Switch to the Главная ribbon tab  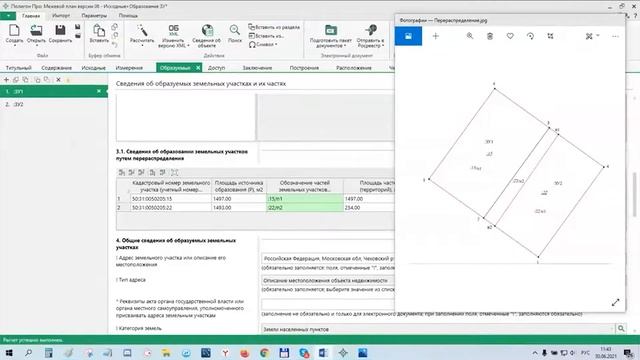point(31,16)
